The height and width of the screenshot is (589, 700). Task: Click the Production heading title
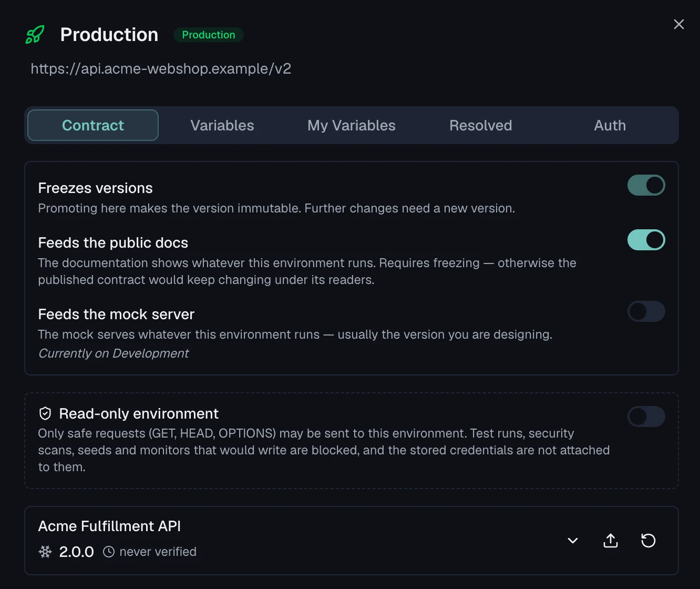[109, 35]
